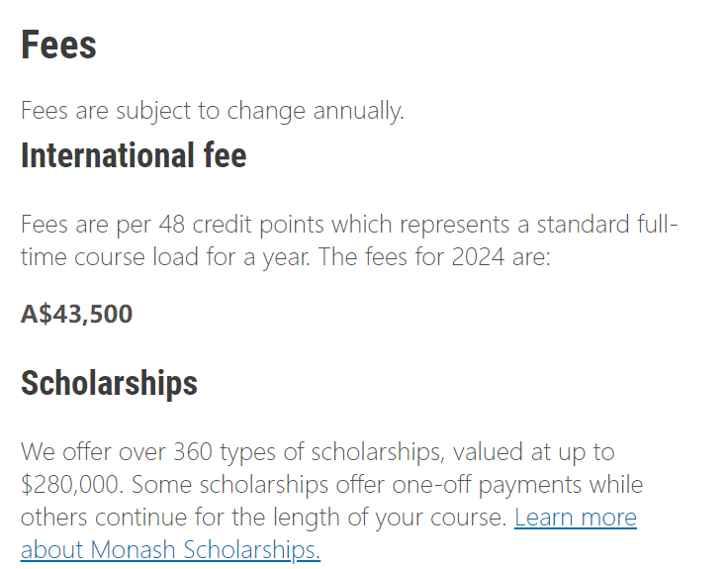Click the A$43,500 fee amount
Image resolution: width=728 pixels, height=569 pixels.
[76, 314]
